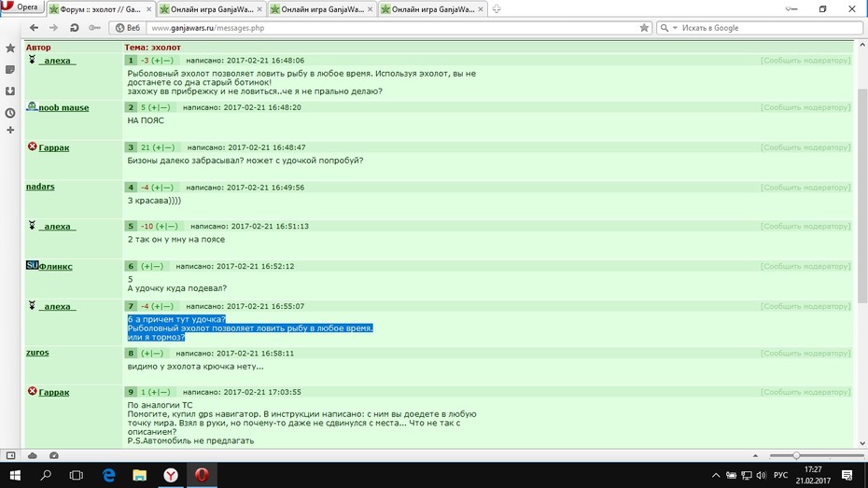Report post 7 via 'Сообщить модератору'
Image resolution: width=868 pixels, height=488 pixels.
pyautogui.click(x=805, y=307)
